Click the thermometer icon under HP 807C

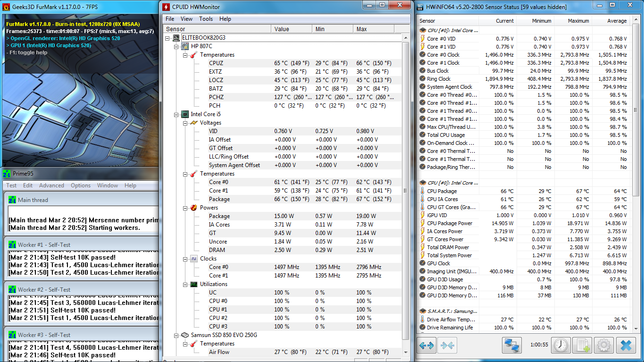tap(194, 55)
